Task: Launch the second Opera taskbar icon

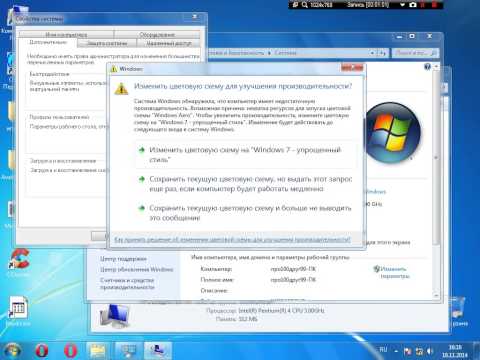Action: [x=70, y=351]
